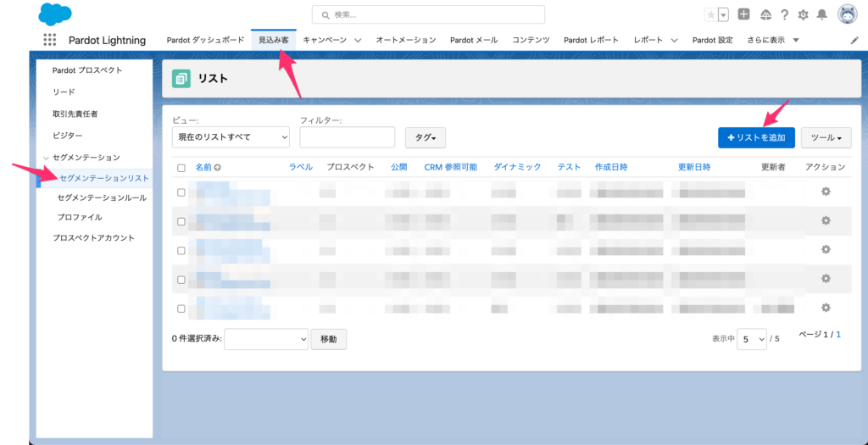The height and width of the screenshot is (445, 868).
Task: Click the global actions plus icon
Action: 744,14
